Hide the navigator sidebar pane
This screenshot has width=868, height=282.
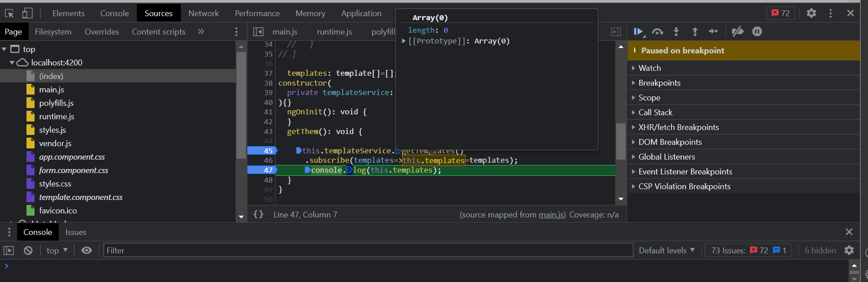(x=258, y=32)
